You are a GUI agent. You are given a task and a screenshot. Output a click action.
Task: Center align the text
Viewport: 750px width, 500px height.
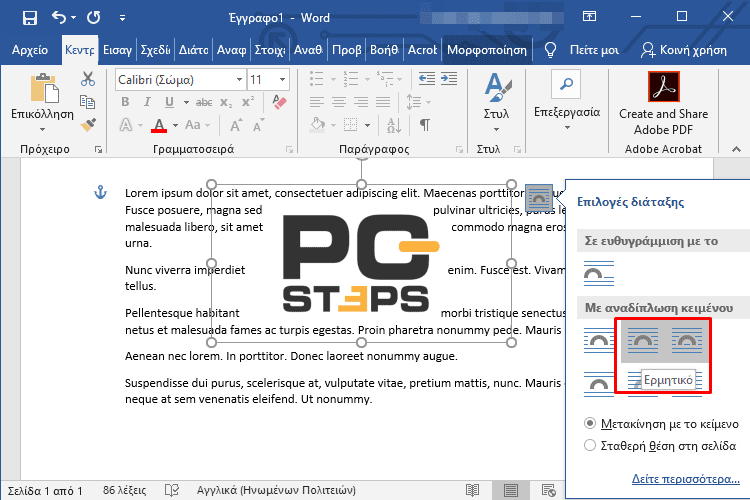pos(339,102)
